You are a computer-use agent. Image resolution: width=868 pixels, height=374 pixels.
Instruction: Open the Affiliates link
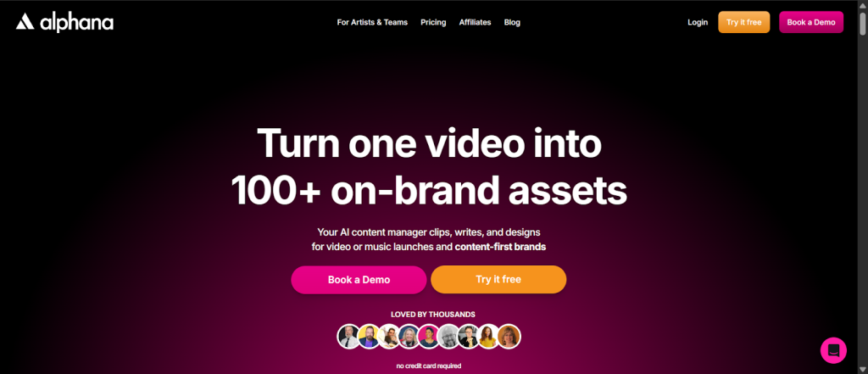click(475, 22)
